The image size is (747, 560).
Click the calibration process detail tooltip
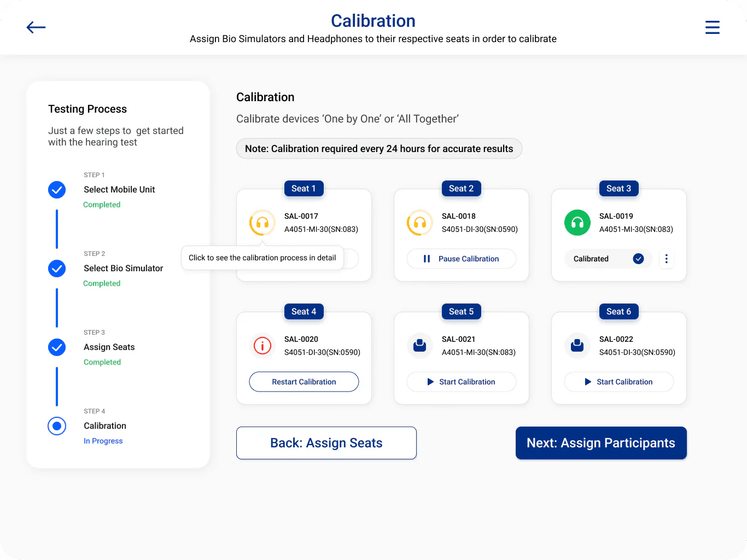click(x=262, y=258)
